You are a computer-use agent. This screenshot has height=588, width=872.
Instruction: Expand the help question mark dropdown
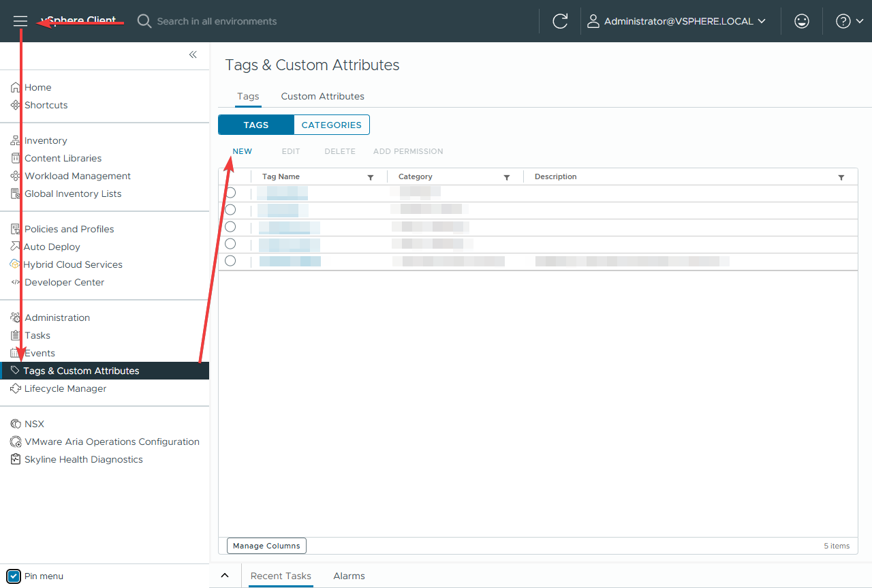[850, 21]
